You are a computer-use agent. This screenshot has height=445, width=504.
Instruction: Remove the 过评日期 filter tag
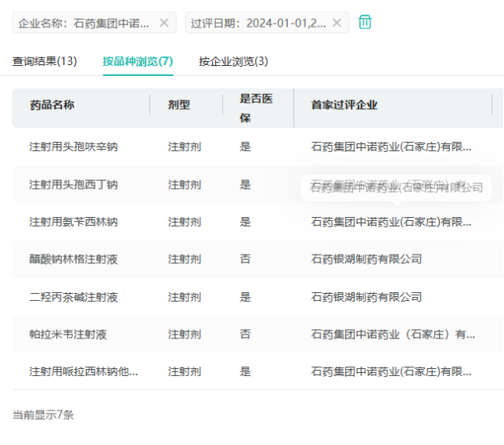337,23
